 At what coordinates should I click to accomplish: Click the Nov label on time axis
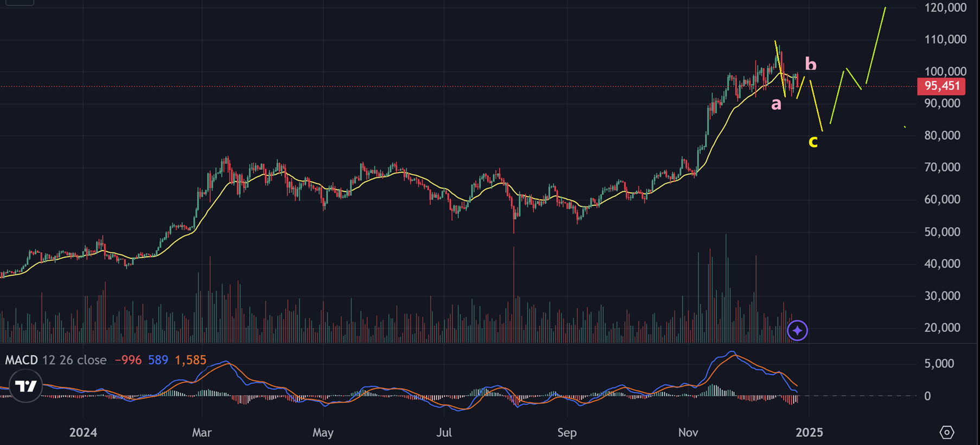tap(688, 433)
